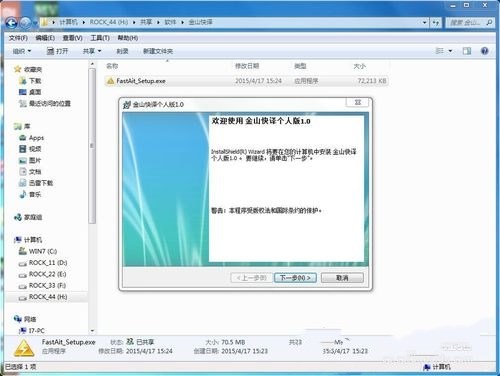Viewport: 500px width, 376px height.
Task: Select 库 in navigation pane
Action: (x=27, y=126)
